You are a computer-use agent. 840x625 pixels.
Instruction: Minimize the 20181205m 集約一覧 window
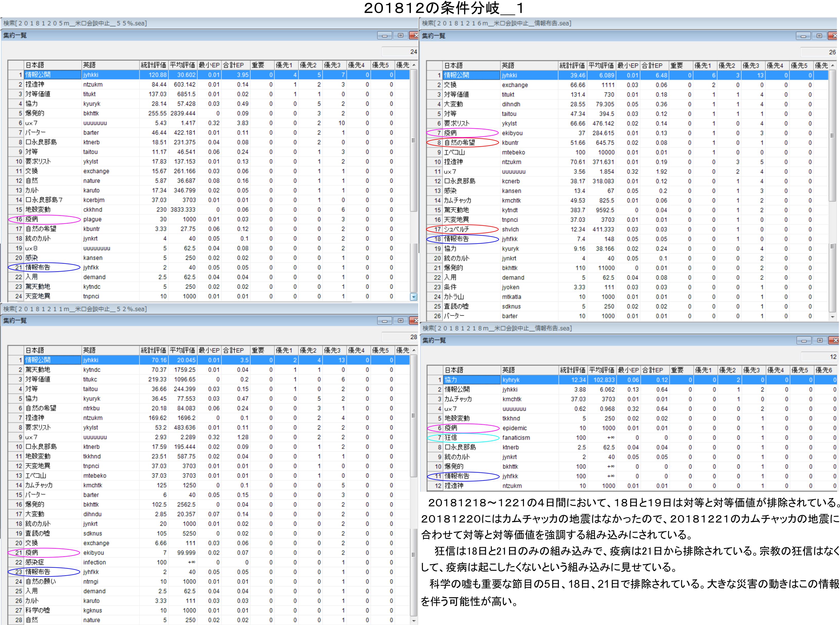384,35
